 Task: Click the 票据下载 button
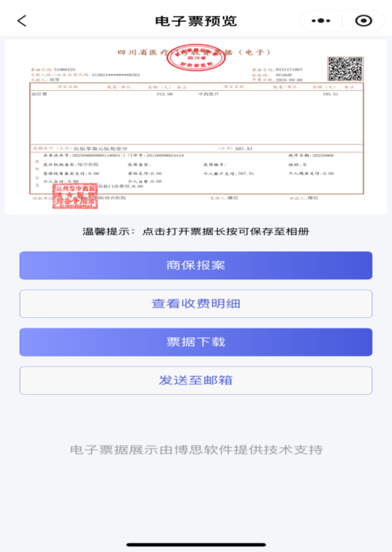pyautogui.click(x=196, y=342)
